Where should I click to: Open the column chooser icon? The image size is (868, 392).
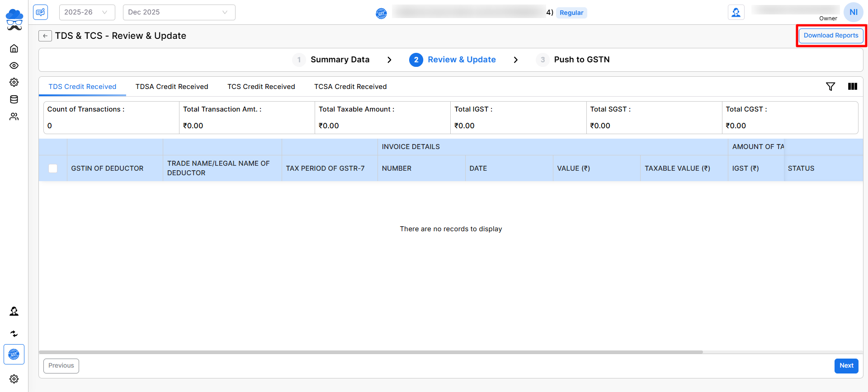click(852, 86)
